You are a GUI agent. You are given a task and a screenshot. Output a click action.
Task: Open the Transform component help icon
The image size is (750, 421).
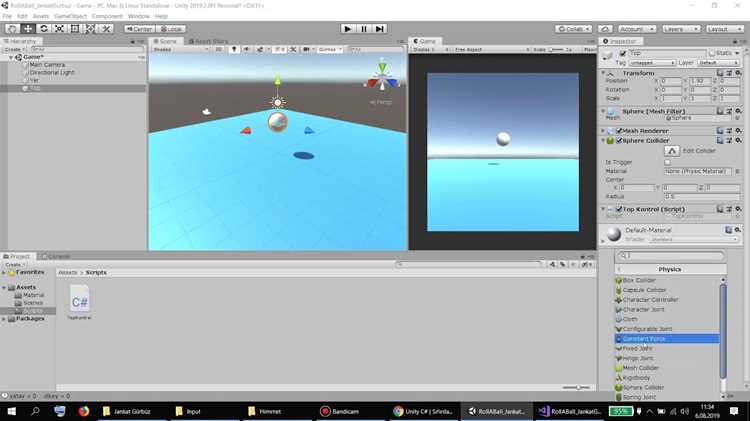click(x=720, y=73)
